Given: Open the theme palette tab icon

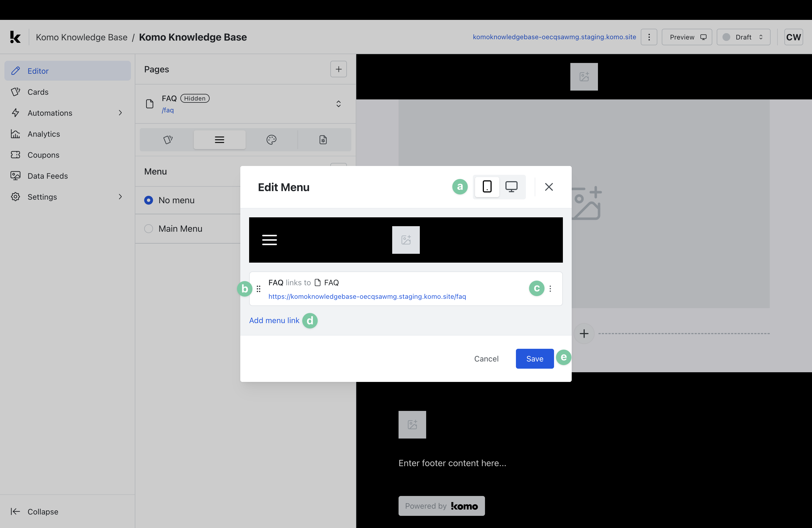Looking at the screenshot, I should point(271,139).
